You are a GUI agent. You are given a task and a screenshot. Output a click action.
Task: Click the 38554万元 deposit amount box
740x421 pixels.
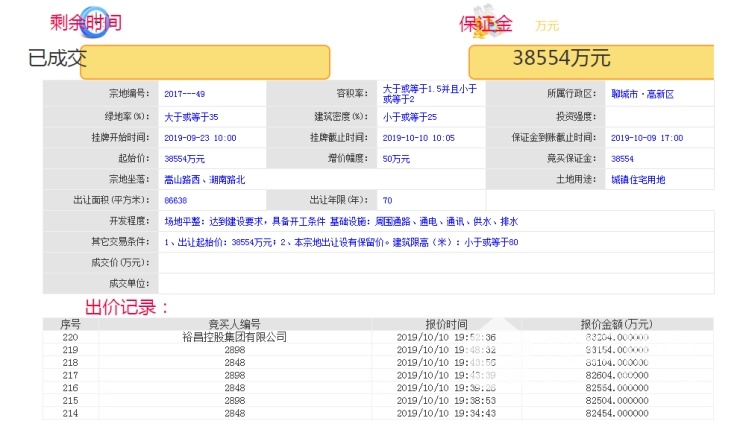(590, 61)
